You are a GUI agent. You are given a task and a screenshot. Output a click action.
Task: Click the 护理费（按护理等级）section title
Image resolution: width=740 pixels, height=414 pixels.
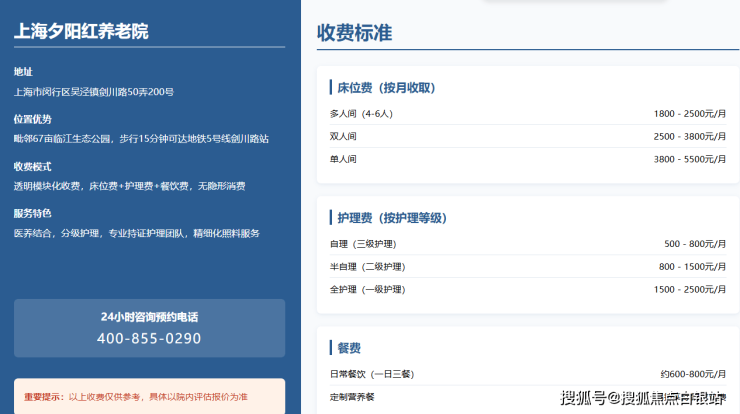pyautogui.click(x=392, y=218)
